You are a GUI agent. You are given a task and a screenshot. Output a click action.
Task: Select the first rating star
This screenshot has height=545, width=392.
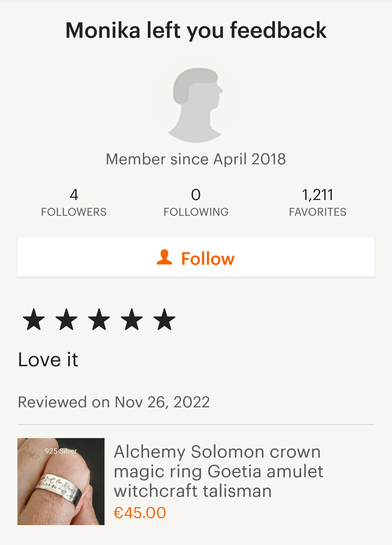34,319
